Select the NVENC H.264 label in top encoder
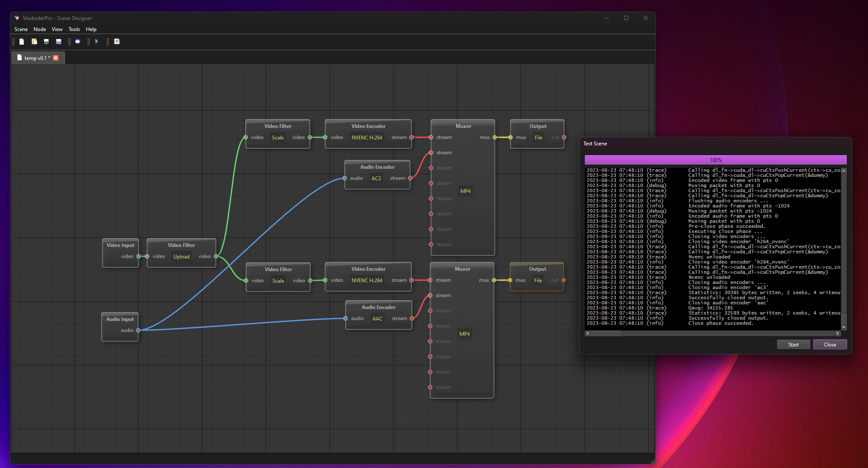This screenshot has width=868, height=468. tap(366, 138)
